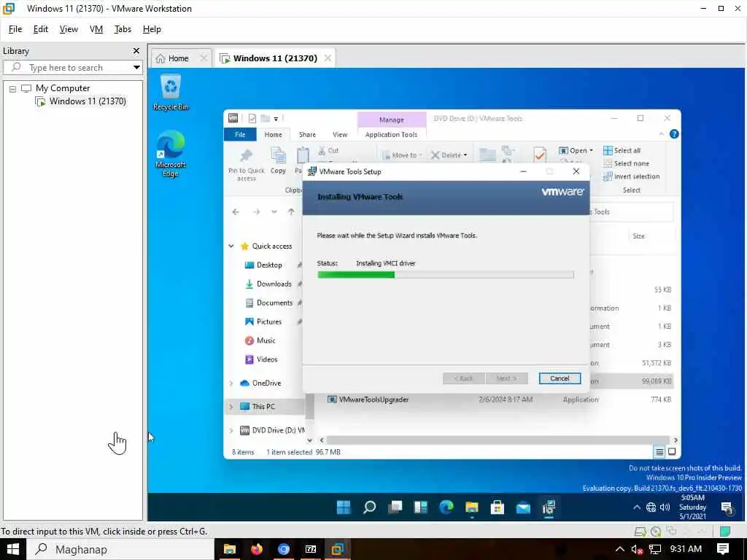Switch Explorer to details view icon
Viewport: 747px width, 560px height.
[x=659, y=452]
